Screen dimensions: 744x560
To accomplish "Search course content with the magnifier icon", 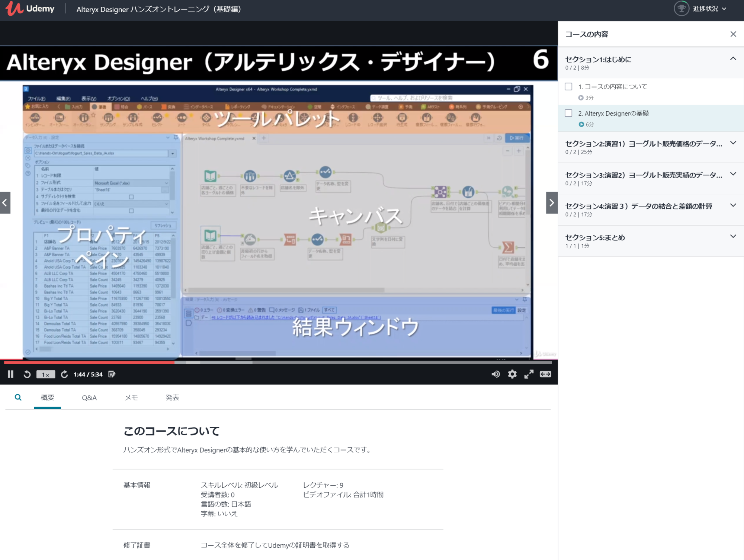I will [x=18, y=397].
